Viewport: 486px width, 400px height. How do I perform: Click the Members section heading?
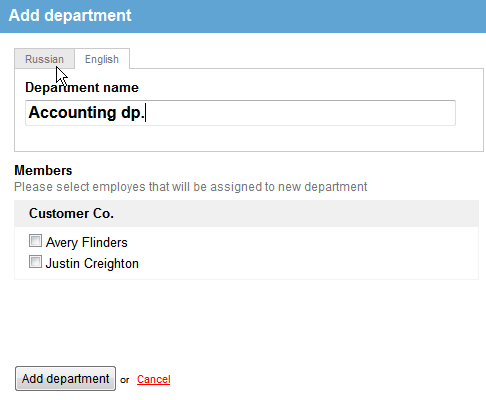pos(43,170)
